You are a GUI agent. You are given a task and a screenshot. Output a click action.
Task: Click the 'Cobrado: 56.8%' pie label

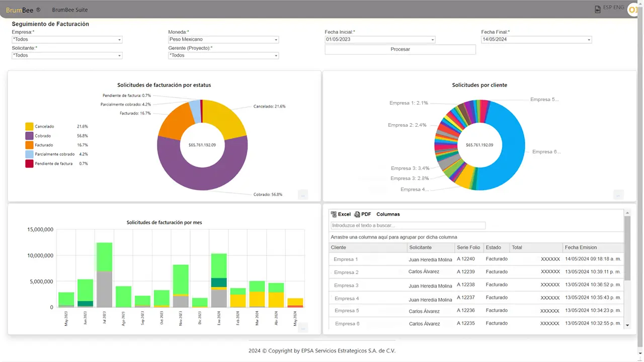(268, 195)
